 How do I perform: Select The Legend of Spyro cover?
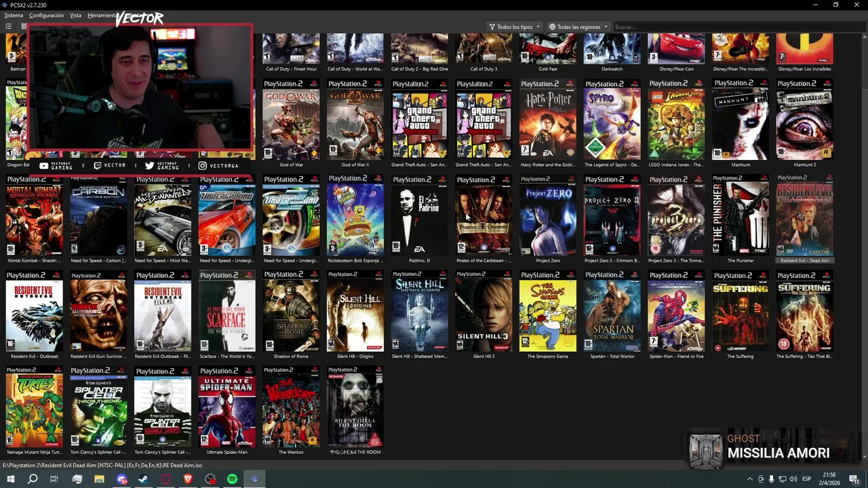[x=612, y=119]
